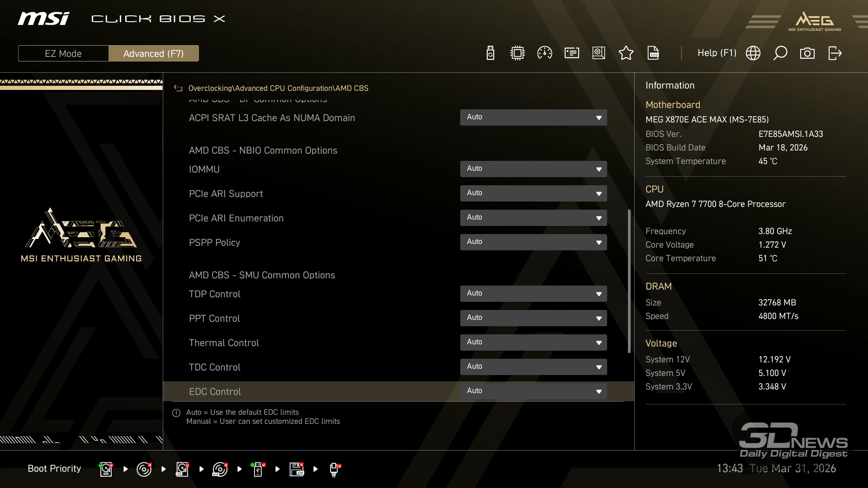The height and width of the screenshot is (488, 868).
Task: Open the EDC Control dropdown
Action: click(x=533, y=391)
